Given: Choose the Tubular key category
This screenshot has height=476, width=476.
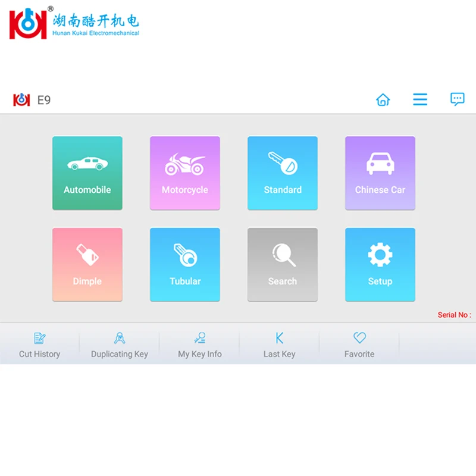Looking at the screenshot, I should point(184,264).
